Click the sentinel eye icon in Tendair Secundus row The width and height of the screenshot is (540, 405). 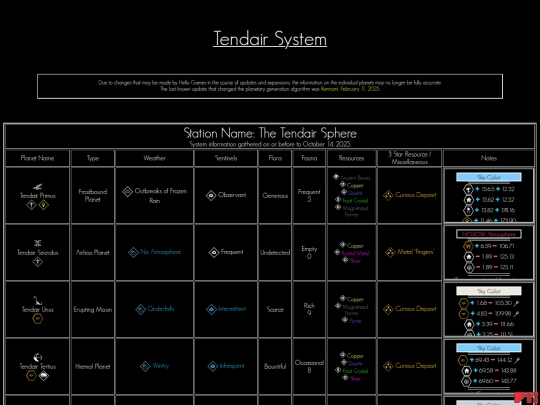214,252
